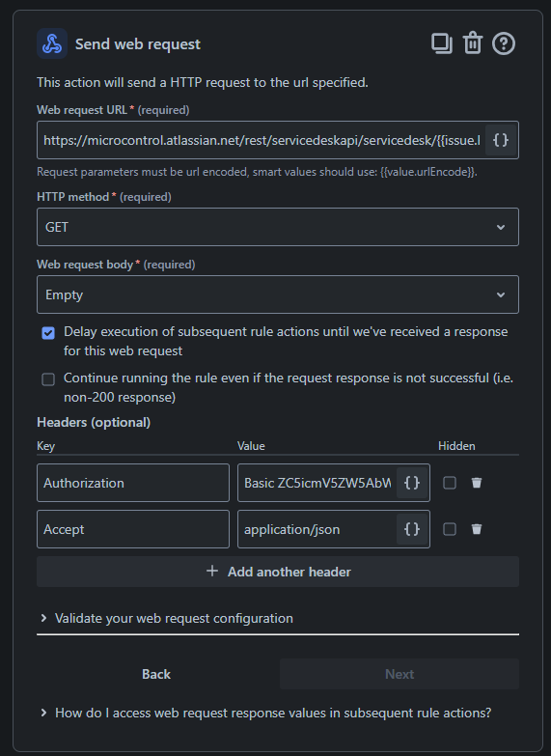Click the plus icon in Add another header

point(212,572)
